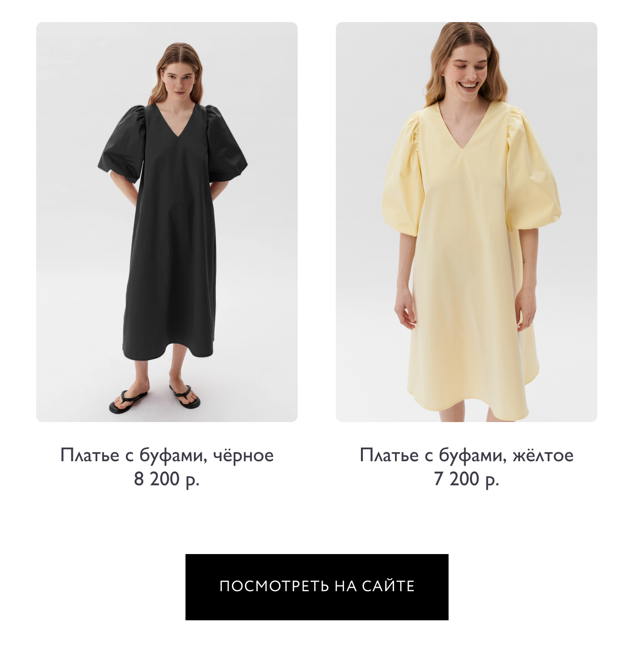
Task: Click a puffed sleeve of the black dress
Action: tap(122, 146)
